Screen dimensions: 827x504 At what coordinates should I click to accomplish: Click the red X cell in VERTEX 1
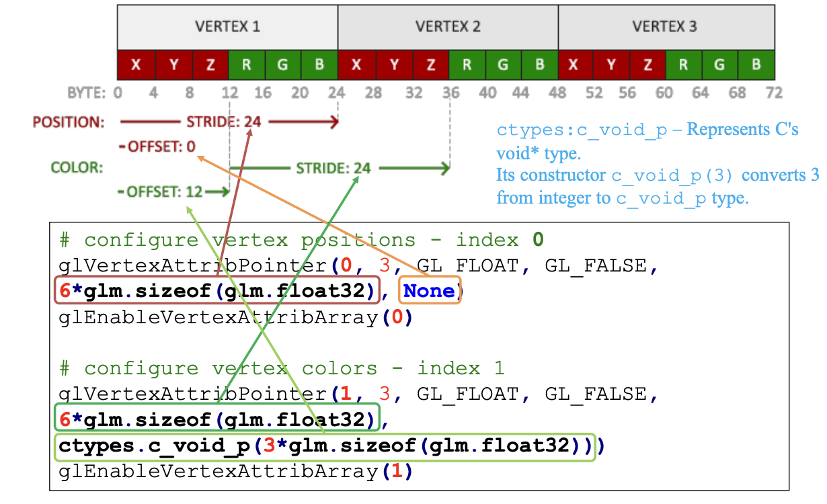point(136,65)
